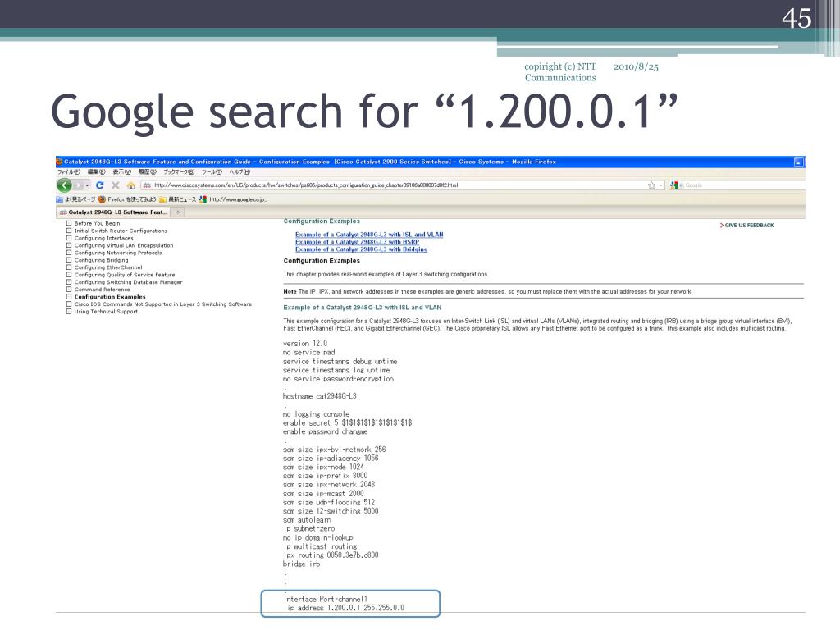Tick the Configuring Virtual LAN Encapsulation checkbox
Screen dimensions: 840x630
pos(69,245)
